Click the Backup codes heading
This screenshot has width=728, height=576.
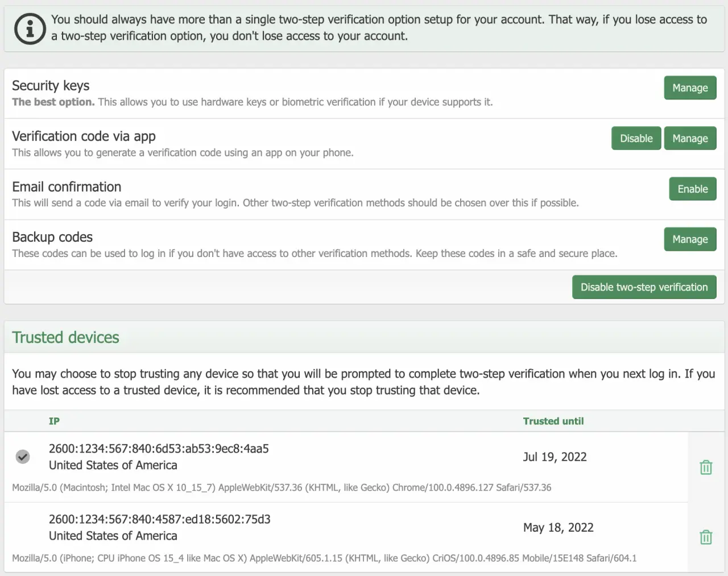click(52, 237)
